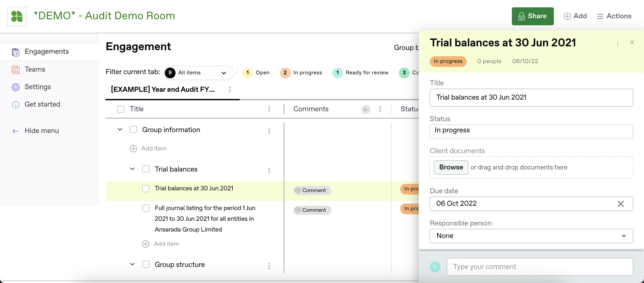
Task: Click Browse to upload client documents
Action: (x=451, y=167)
